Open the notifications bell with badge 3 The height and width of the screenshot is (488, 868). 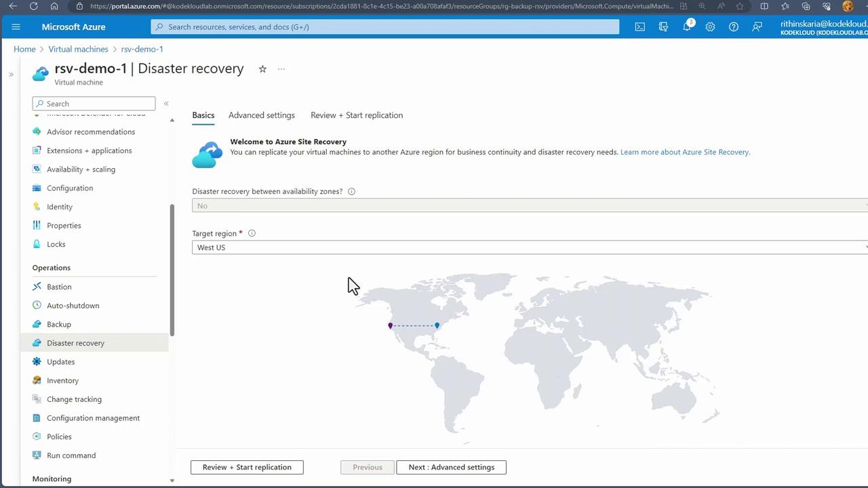(688, 26)
